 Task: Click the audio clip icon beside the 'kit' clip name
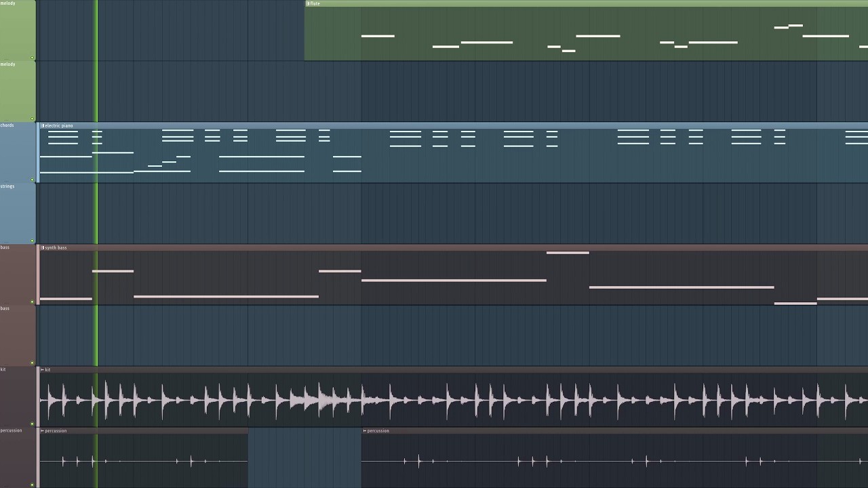[x=42, y=369]
